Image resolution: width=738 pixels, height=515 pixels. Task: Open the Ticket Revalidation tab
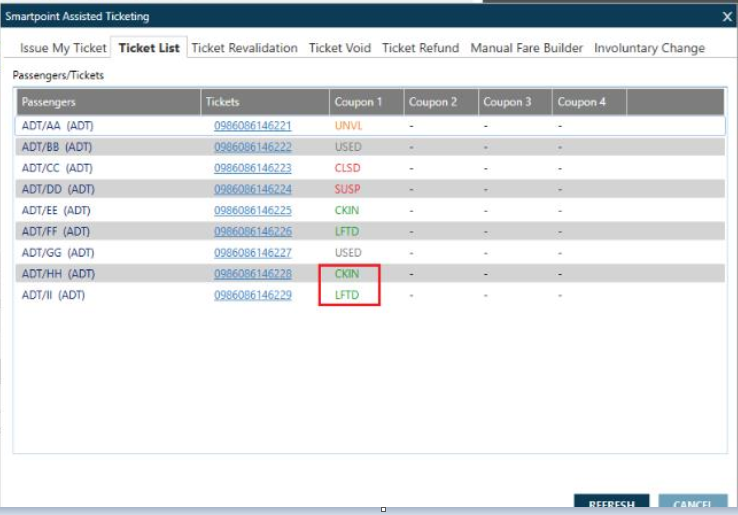click(244, 48)
